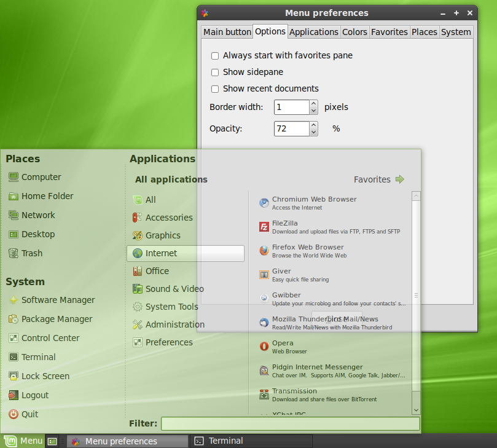This screenshot has width=497, height=448.
Task: Increase the Border width value
Action: click(x=314, y=103)
